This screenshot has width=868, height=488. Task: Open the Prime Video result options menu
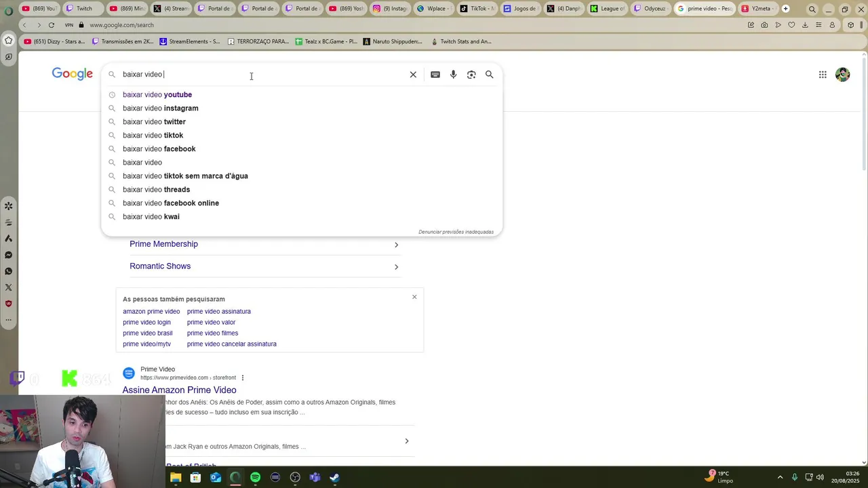pos(243,378)
